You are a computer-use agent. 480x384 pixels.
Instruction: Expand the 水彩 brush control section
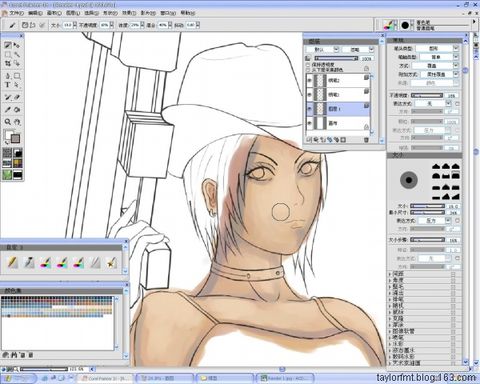coord(390,344)
